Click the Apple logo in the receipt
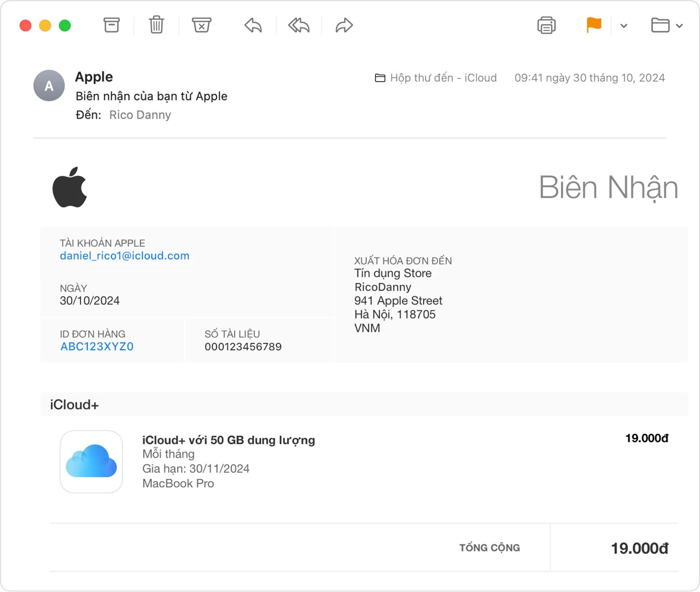 [x=70, y=187]
